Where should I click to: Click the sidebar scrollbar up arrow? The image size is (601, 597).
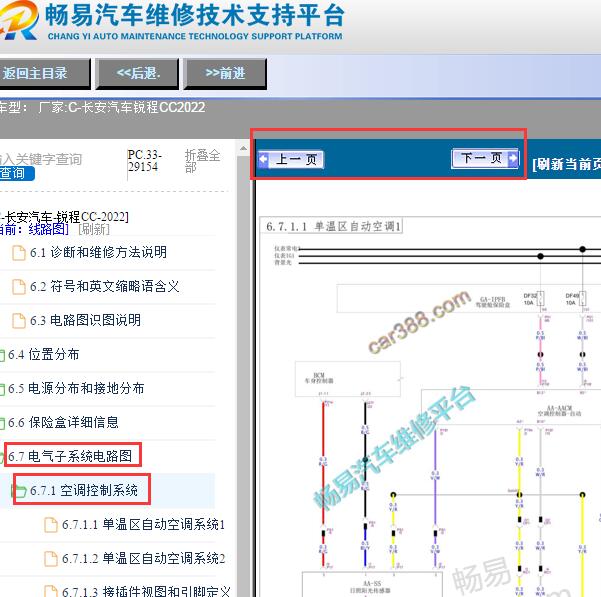[243, 148]
